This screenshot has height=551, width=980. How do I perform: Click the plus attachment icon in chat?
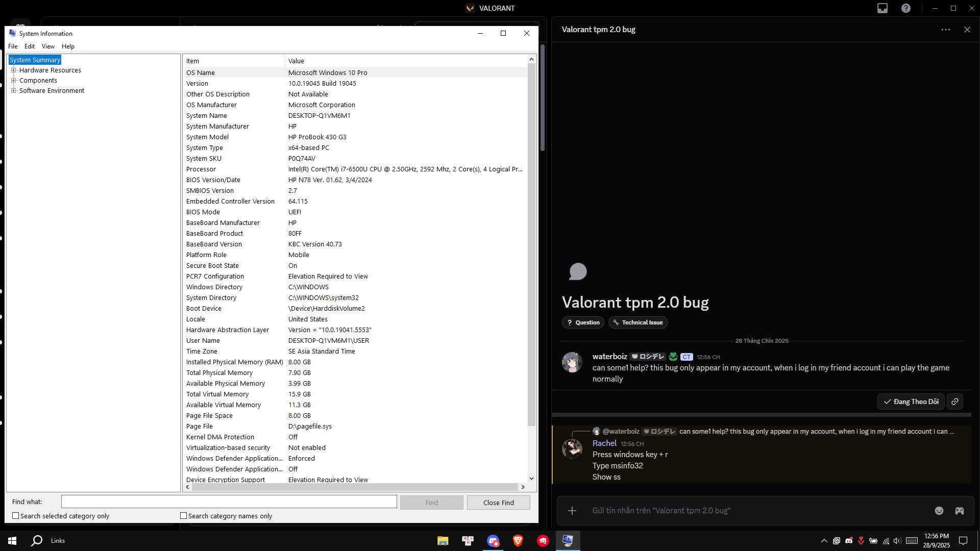pyautogui.click(x=572, y=511)
